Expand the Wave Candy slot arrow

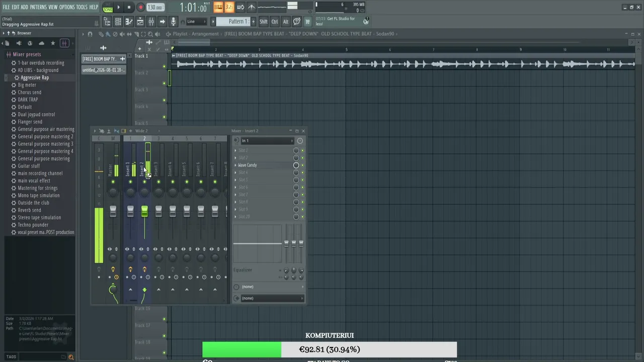tap(235, 165)
